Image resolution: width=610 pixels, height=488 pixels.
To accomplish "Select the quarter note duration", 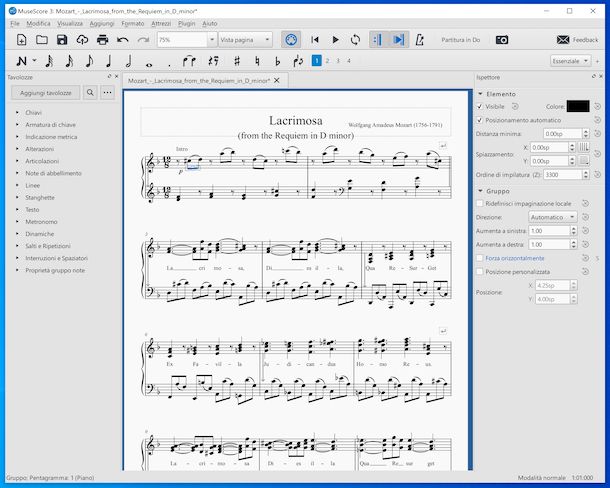I will point(109,61).
